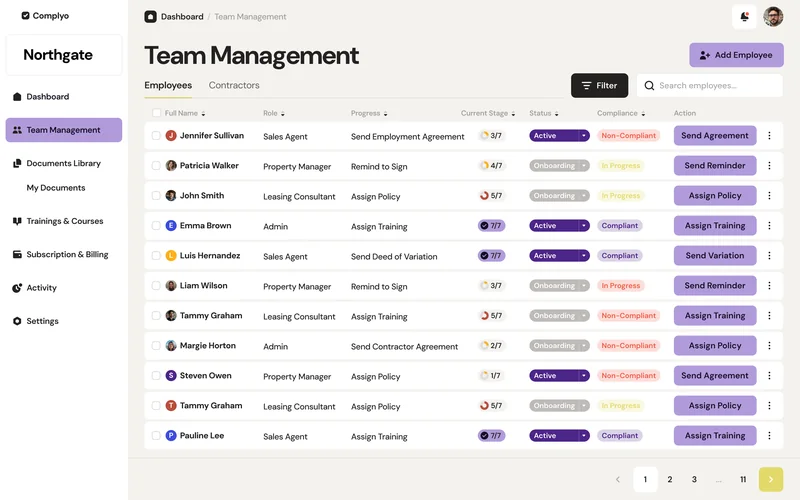Open the three-dot menu for Steven Owen
800x500 pixels.
(769, 376)
